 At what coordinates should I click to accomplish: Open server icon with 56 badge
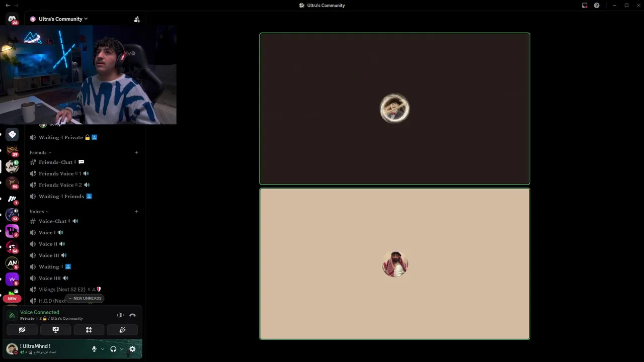click(x=12, y=247)
